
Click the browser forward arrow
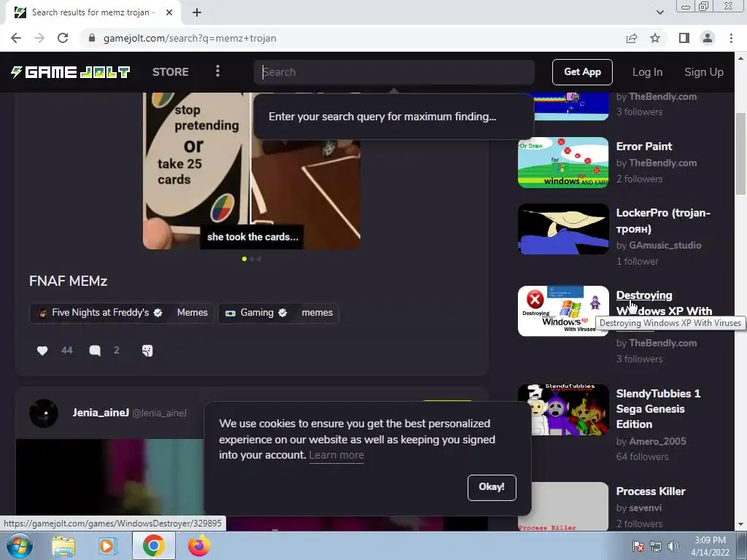click(x=39, y=38)
